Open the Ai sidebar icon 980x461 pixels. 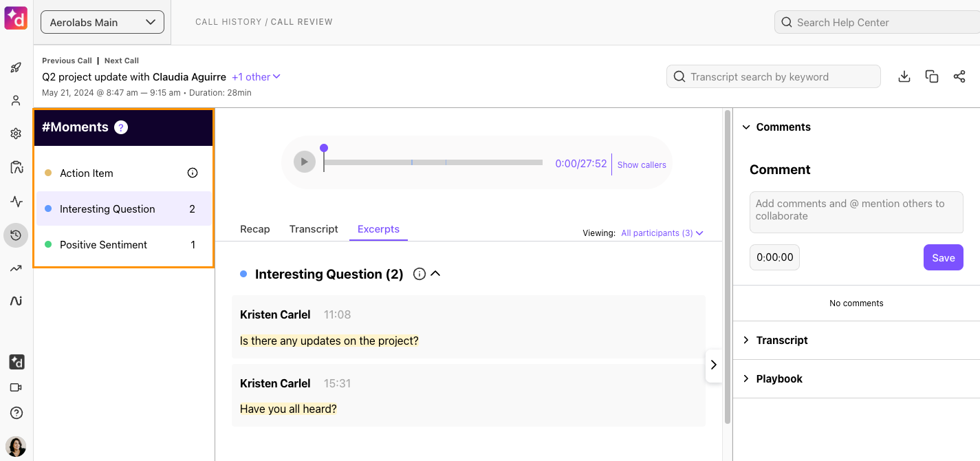click(x=17, y=301)
